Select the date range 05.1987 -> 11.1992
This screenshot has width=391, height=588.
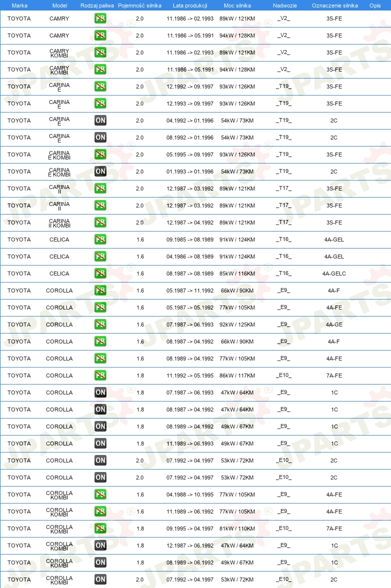(190, 290)
